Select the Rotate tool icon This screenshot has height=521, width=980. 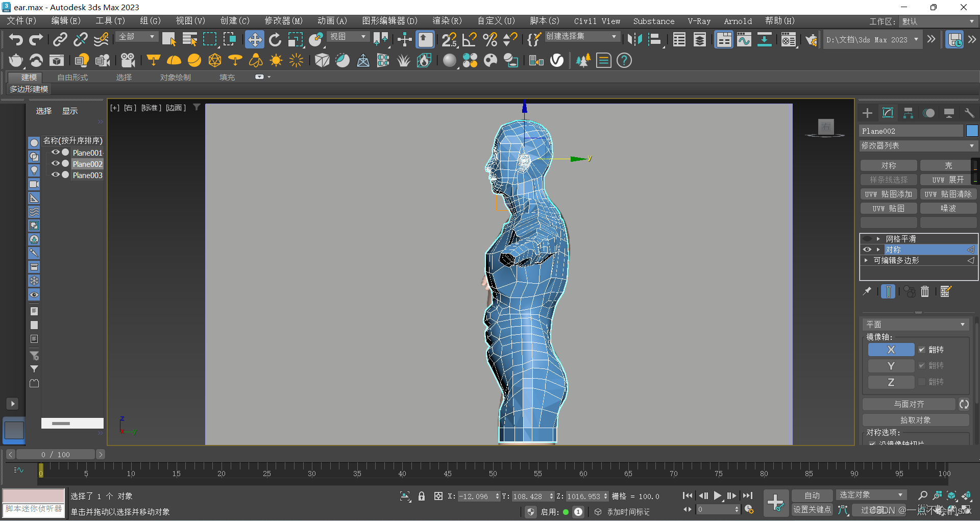point(275,40)
